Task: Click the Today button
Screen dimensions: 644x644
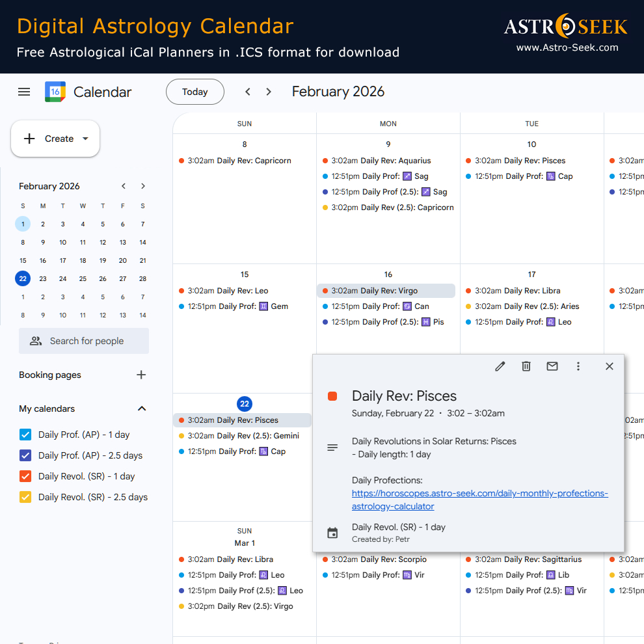Action: coord(195,92)
